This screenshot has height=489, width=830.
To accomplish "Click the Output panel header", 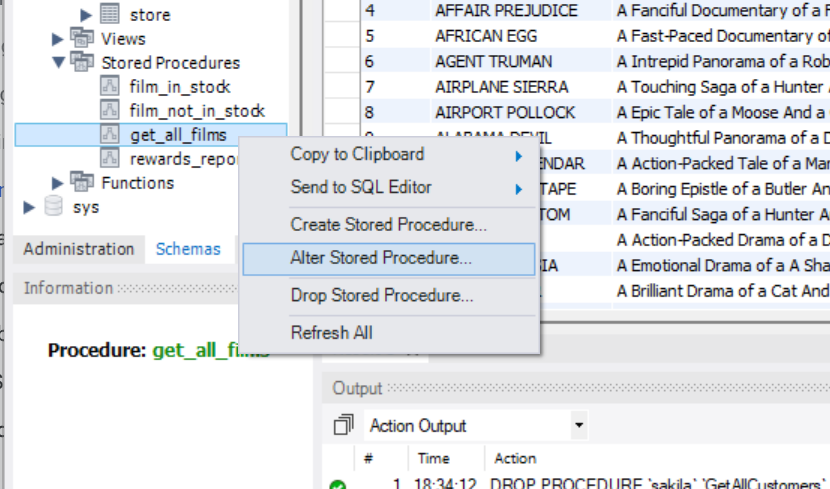I will 576,388.
